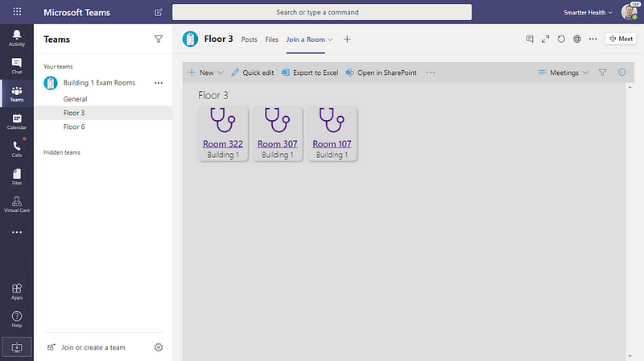
Task: Open more list commands ellipsis
Action: (430, 73)
